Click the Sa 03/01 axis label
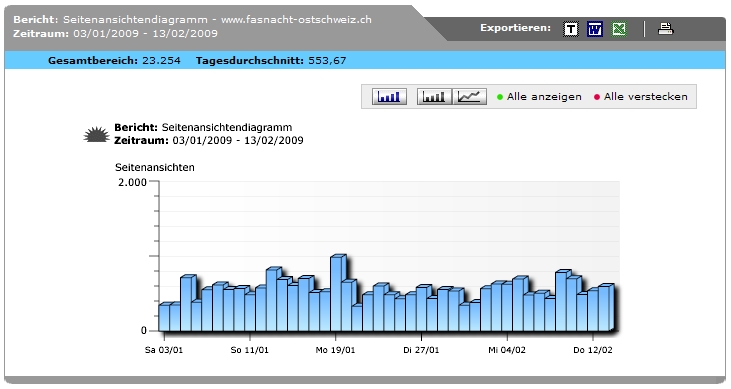The width and height of the screenshot is (731, 389). pyautogui.click(x=164, y=350)
